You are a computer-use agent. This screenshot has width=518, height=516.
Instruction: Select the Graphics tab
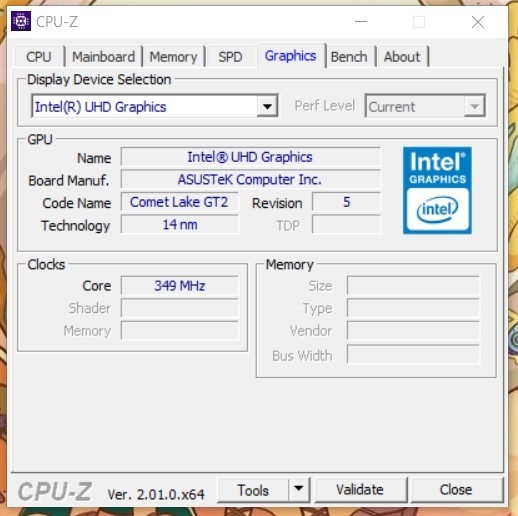pos(290,56)
